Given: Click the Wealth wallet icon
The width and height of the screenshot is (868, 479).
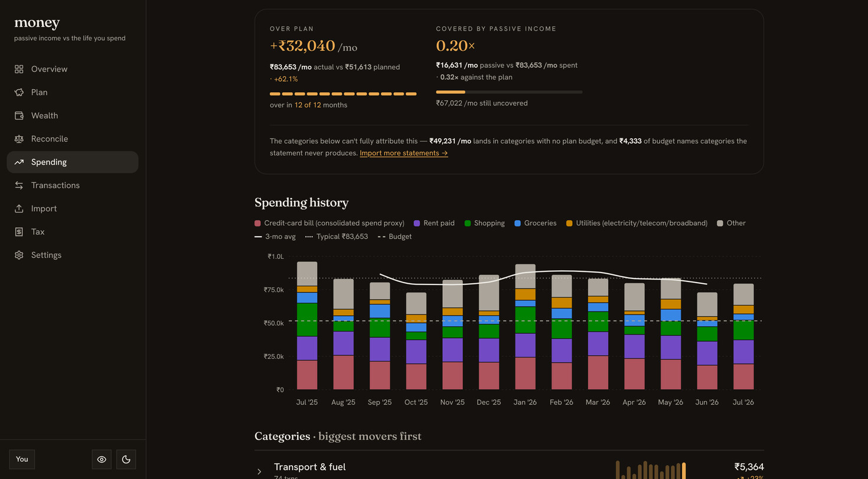Looking at the screenshot, I should (x=19, y=116).
